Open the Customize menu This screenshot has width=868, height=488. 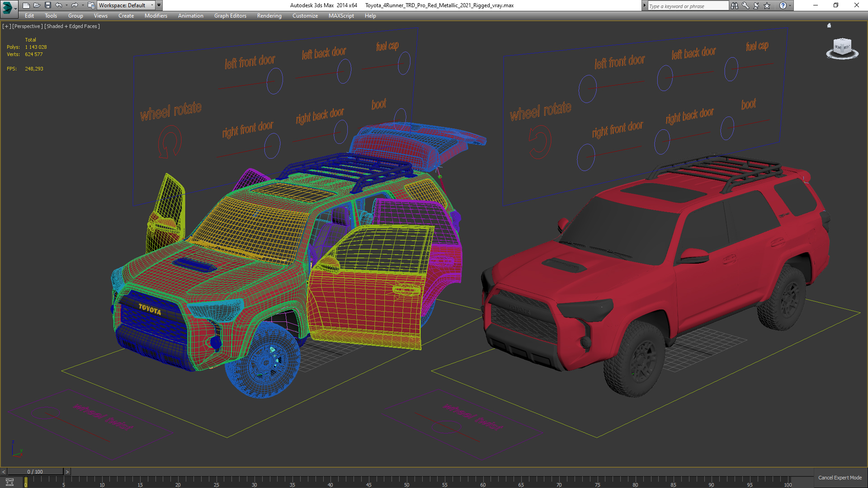305,16
